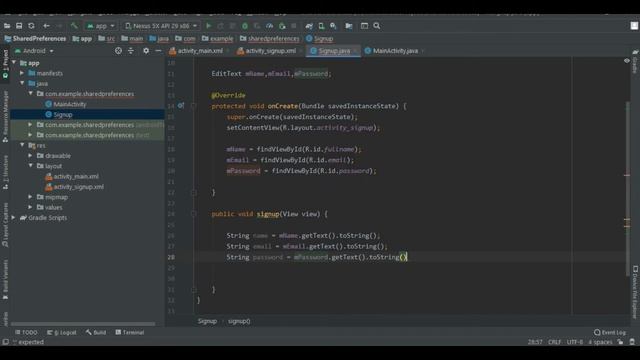This screenshot has height=360, width=640.
Task: Click the layout window icon beside search
Action: tap(364, 26)
